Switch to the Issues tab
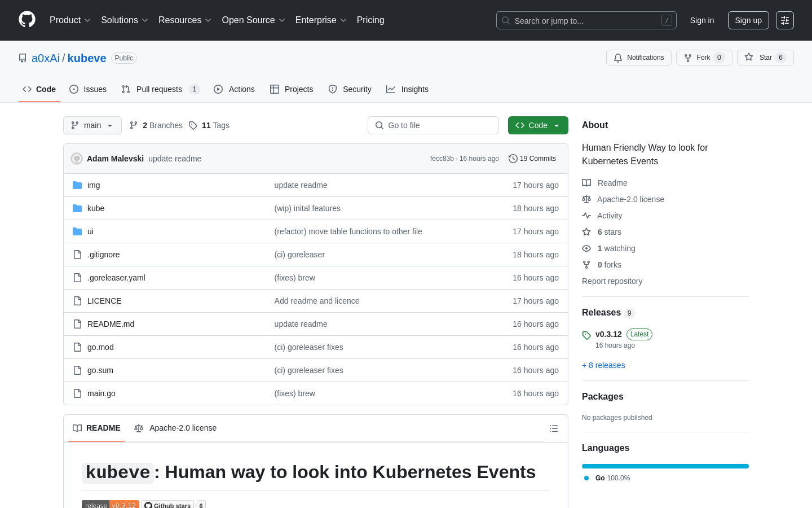 tap(88, 89)
